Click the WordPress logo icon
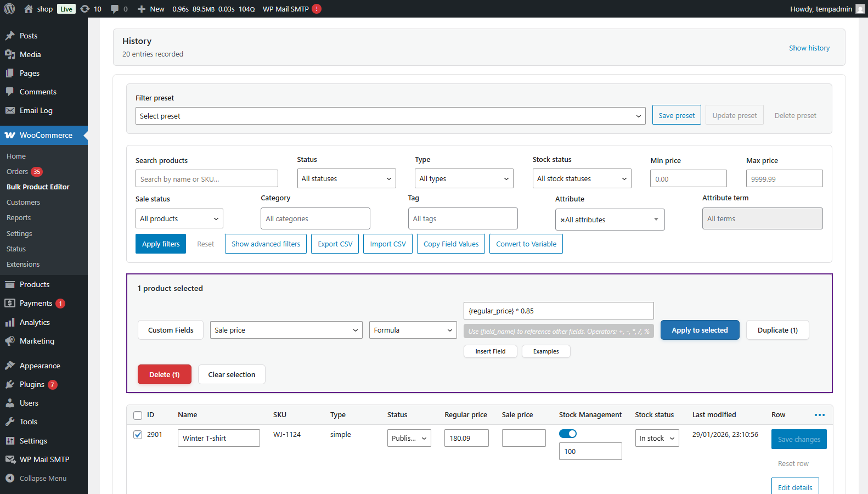This screenshot has height=494, width=868. [x=9, y=9]
